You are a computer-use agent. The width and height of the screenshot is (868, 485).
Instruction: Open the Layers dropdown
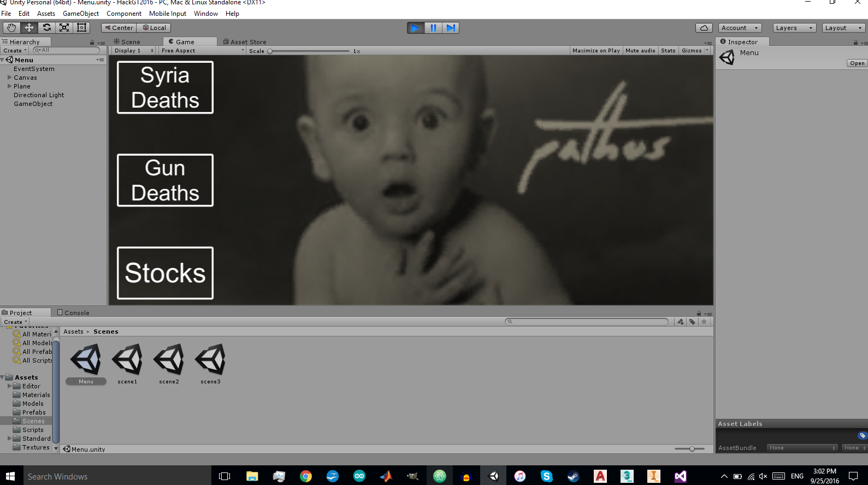795,28
